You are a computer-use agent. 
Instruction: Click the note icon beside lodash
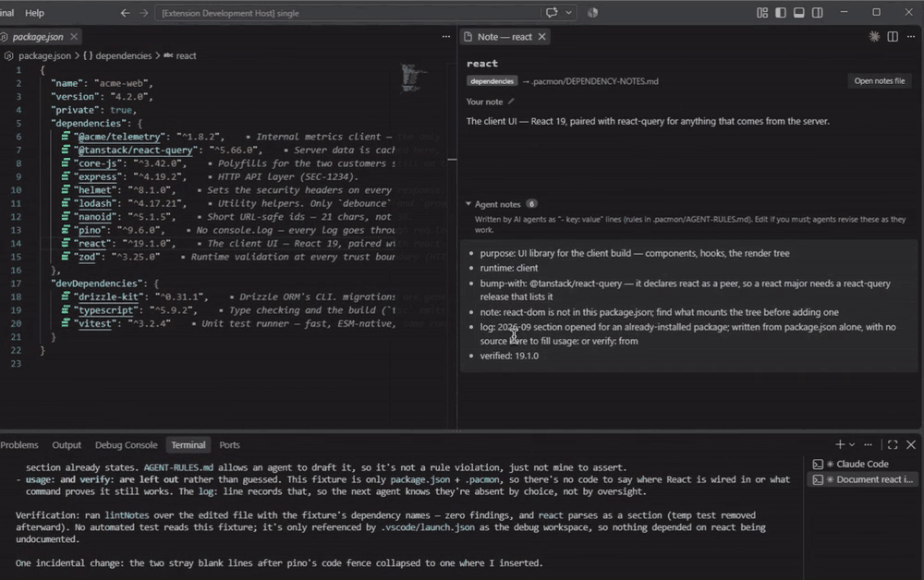(x=66, y=203)
